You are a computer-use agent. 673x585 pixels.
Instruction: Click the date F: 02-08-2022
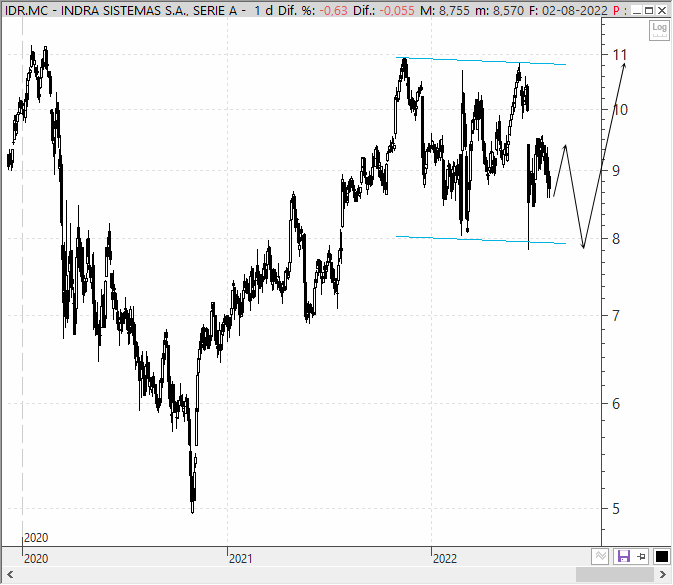click(x=568, y=10)
